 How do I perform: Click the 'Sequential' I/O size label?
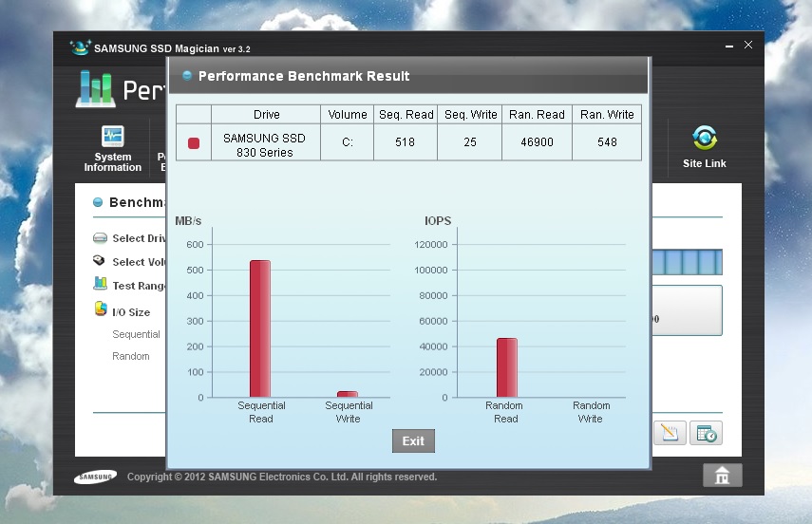pos(136,334)
